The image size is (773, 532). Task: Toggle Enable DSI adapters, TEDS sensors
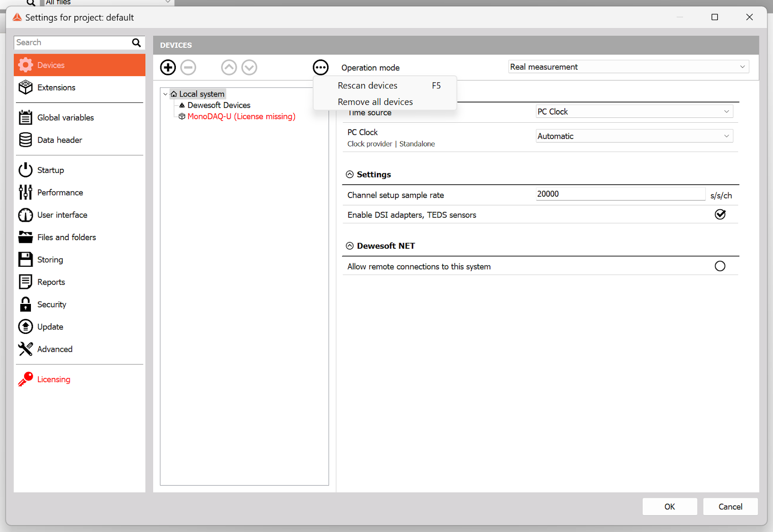click(x=720, y=215)
